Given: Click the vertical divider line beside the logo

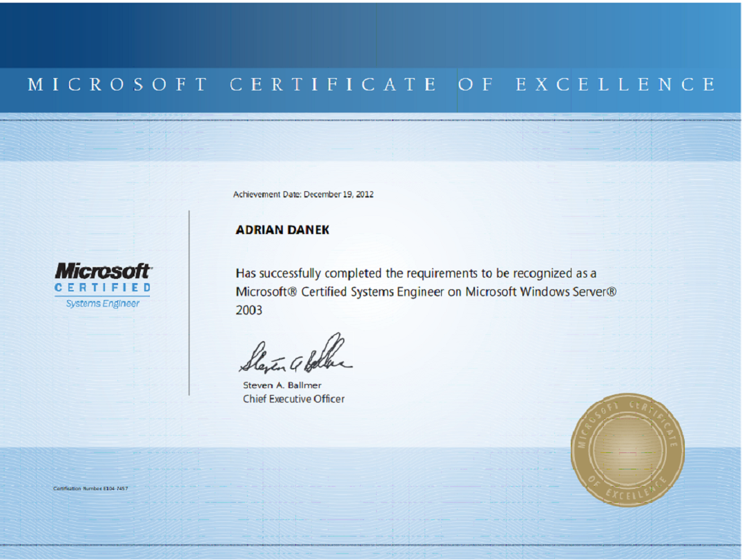Looking at the screenshot, I should 189,302.
